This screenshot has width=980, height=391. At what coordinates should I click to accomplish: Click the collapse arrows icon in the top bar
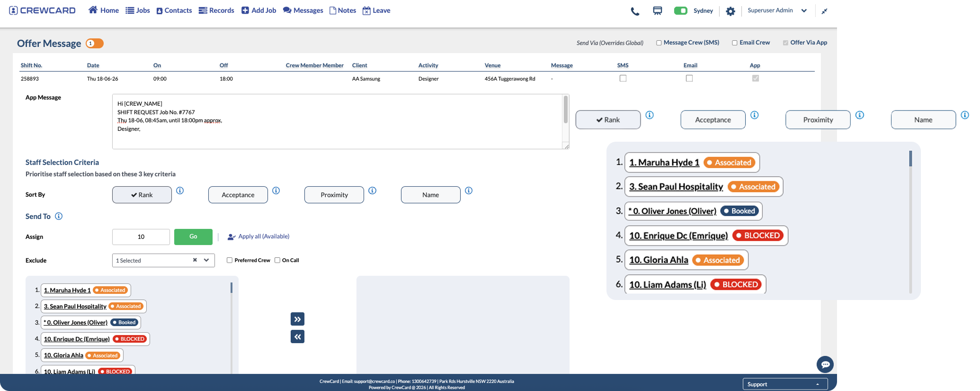pyautogui.click(x=824, y=11)
